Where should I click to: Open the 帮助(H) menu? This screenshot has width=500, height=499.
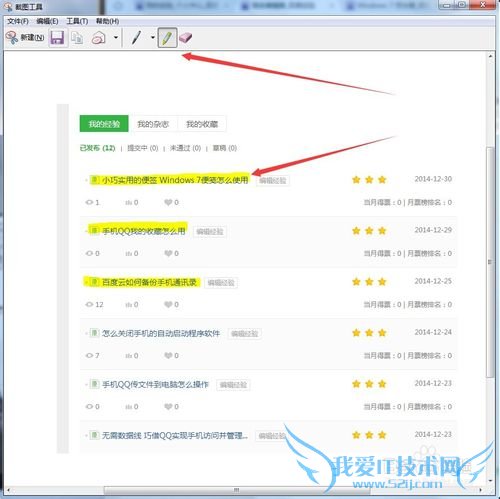coord(107,21)
